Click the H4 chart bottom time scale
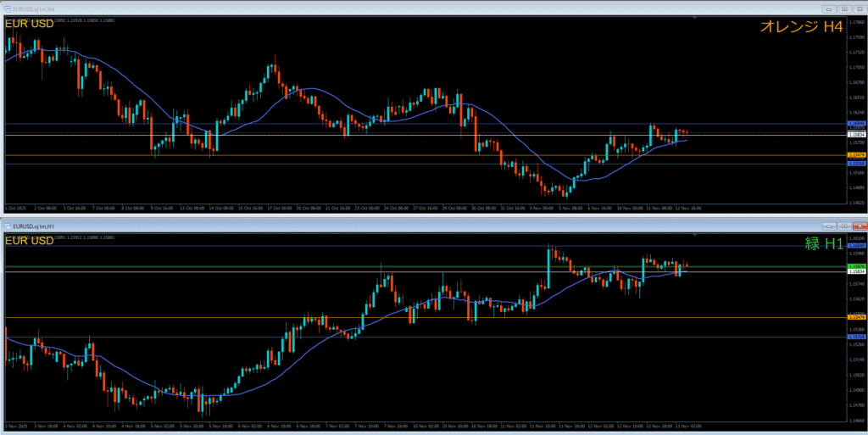 coord(424,207)
